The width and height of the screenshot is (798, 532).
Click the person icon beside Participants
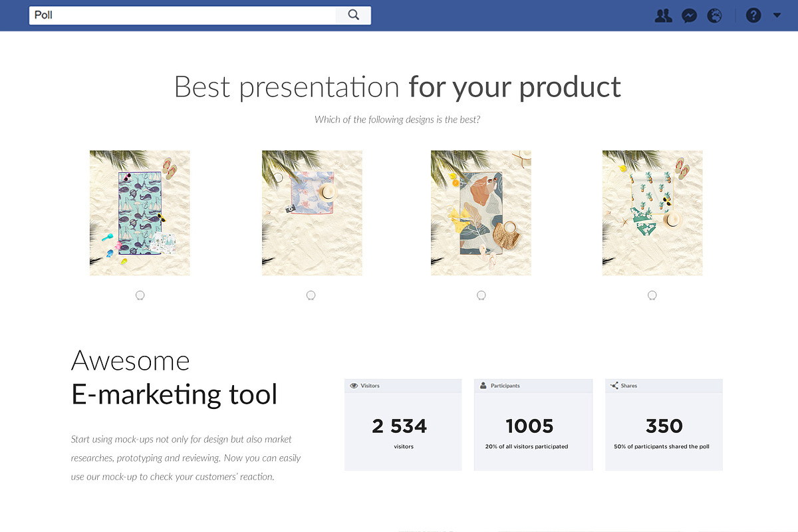[x=483, y=386]
